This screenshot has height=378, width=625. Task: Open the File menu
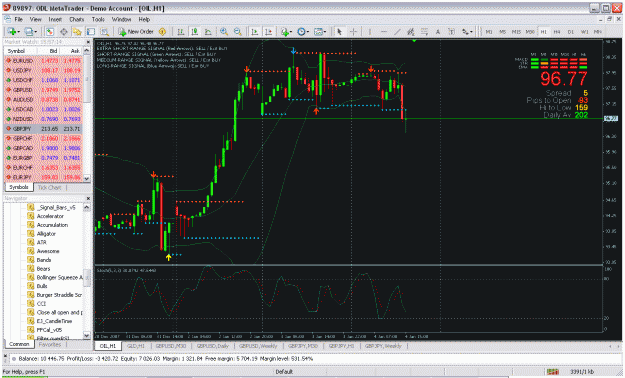[x=18, y=19]
